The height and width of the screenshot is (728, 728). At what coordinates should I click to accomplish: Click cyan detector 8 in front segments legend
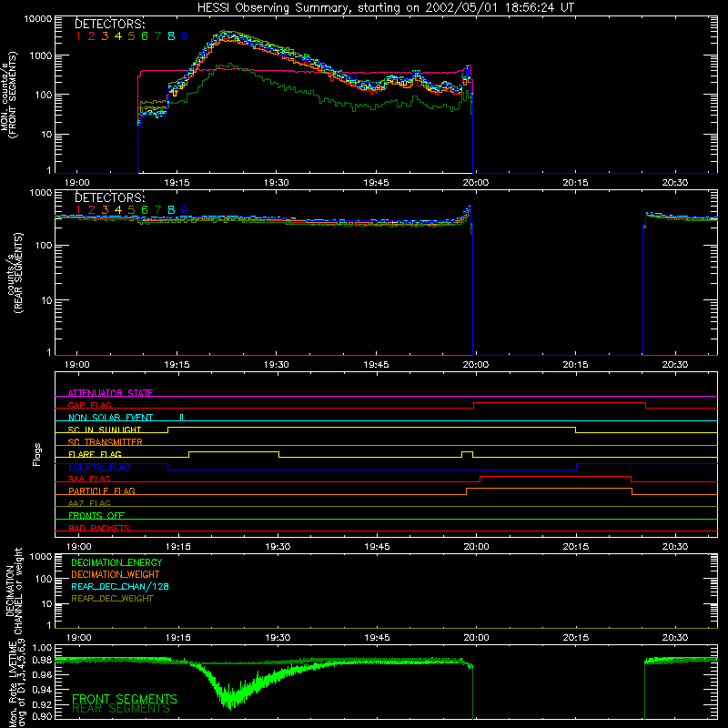click(171, 36)
